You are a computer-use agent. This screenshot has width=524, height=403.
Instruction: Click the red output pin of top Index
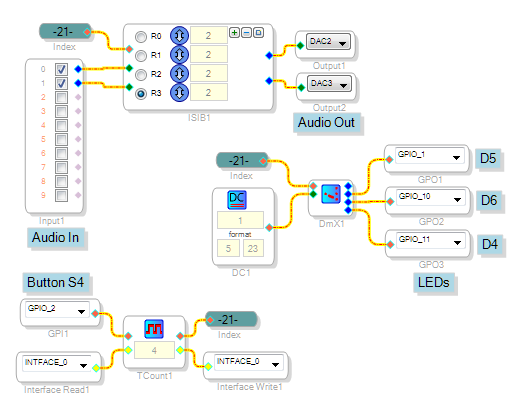(87, 32)
